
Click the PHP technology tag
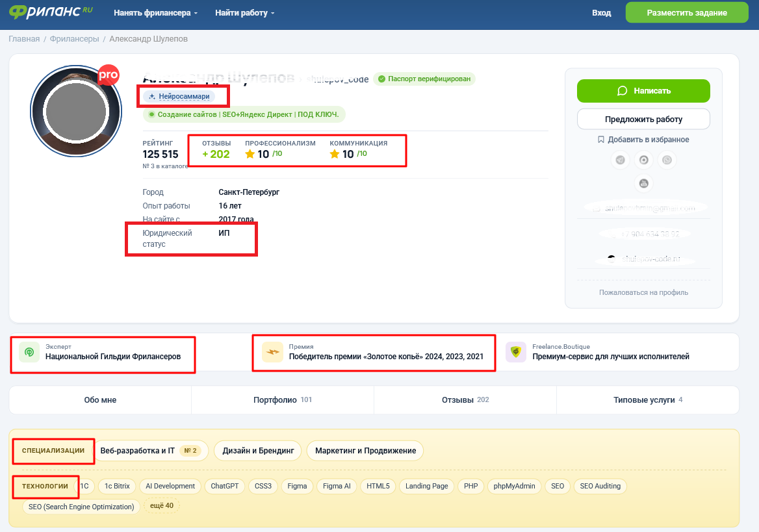(x=470, y=486)
